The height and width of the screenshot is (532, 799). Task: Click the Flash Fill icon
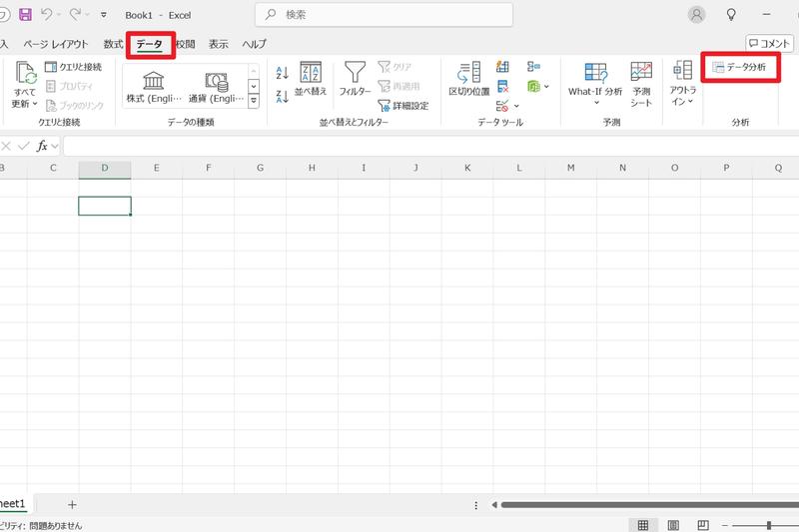click(x=502, y=67)
